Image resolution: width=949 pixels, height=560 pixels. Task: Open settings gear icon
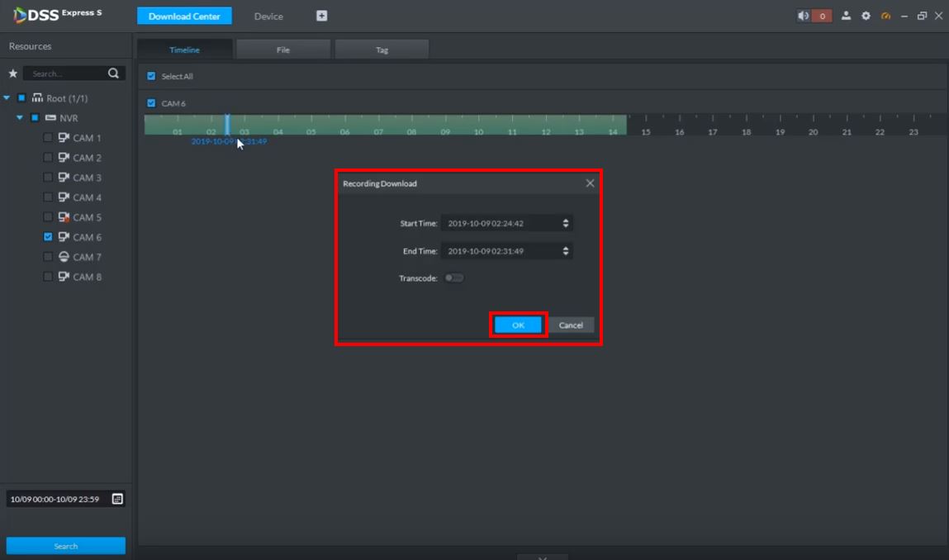(866, 16)
